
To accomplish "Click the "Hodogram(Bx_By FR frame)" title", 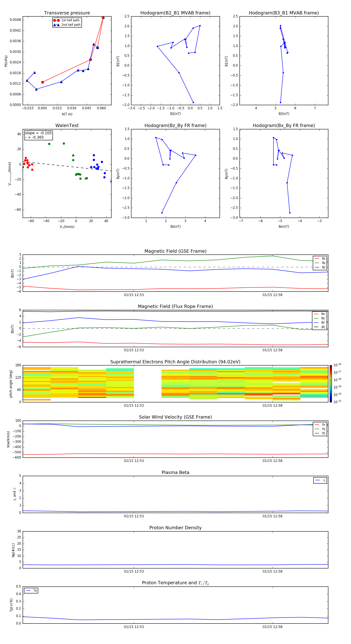I will pos(284,125).
